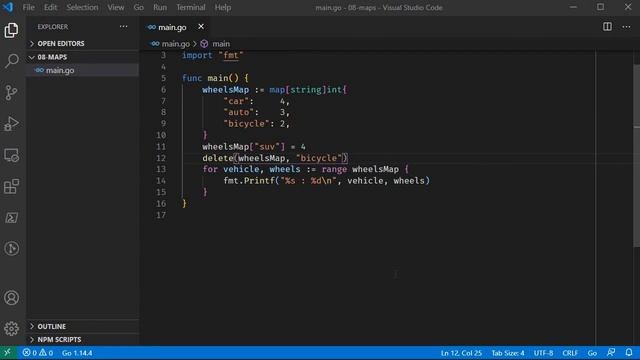Image resolution: width=640 pixels, height=360 pixels.
Task: Click func main() on line 5
Action: (210, 78)
